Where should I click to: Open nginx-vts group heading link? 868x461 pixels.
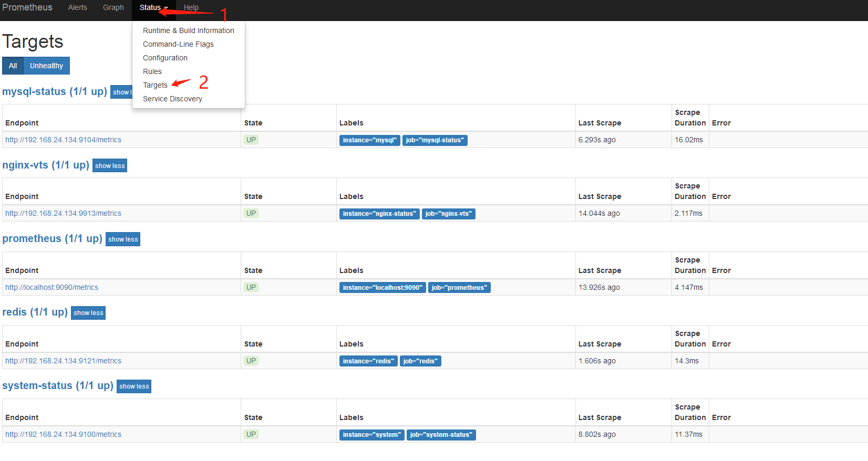tap(46, 165)
